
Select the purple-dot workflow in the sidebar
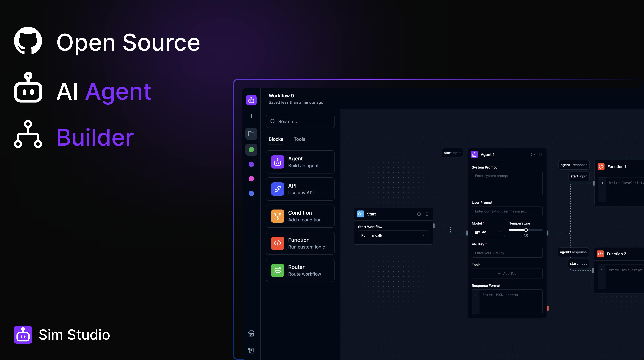(x=251, y=164)
